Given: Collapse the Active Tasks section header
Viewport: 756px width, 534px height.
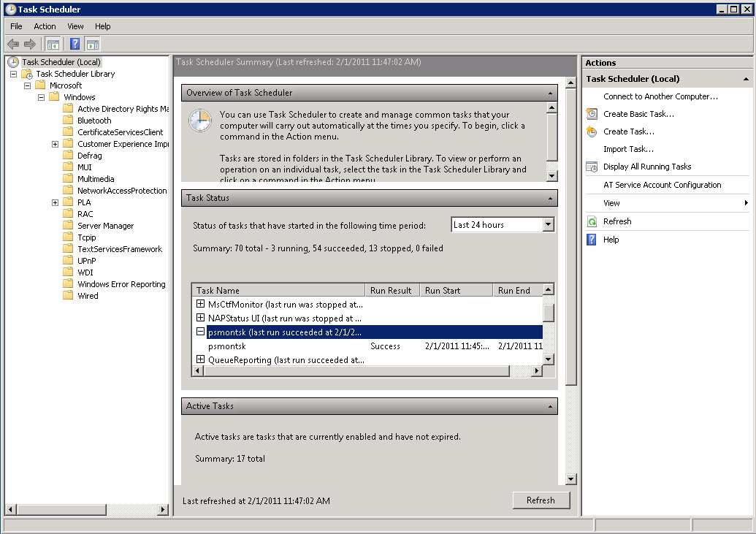Looking at the screenshot, I should (550, 407).
